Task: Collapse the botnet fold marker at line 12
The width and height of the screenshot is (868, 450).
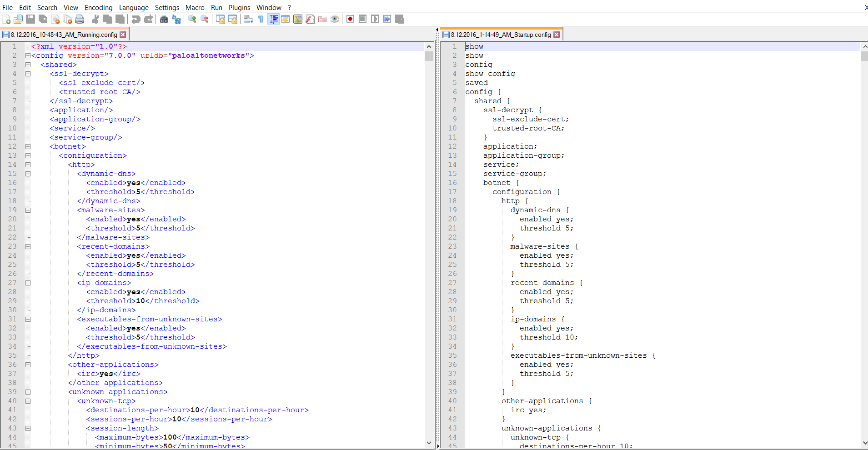Action: coord(28,146)
